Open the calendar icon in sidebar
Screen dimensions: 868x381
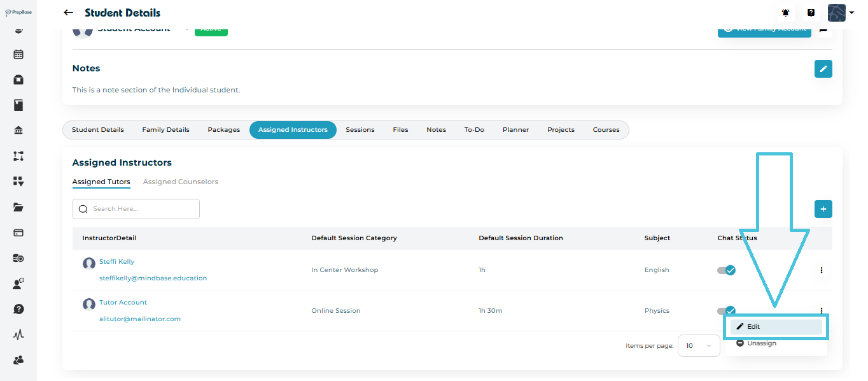18,54
